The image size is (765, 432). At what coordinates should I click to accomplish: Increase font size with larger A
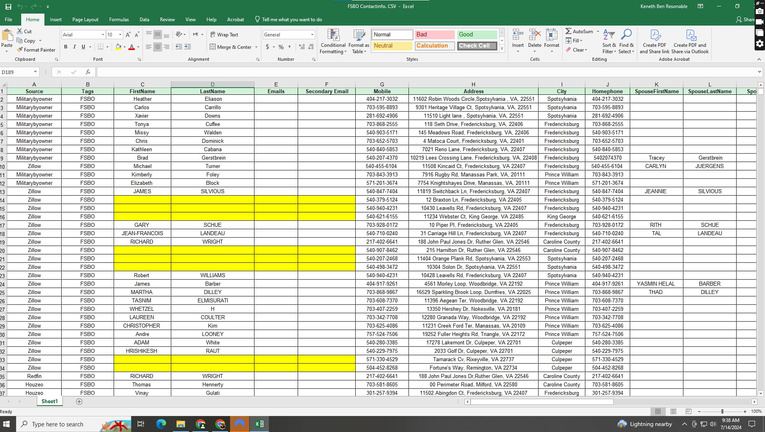click(128, 35)
